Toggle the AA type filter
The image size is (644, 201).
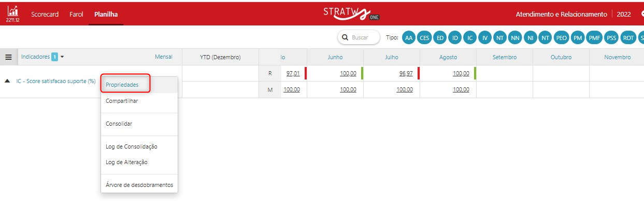click(x=409, y=38)
